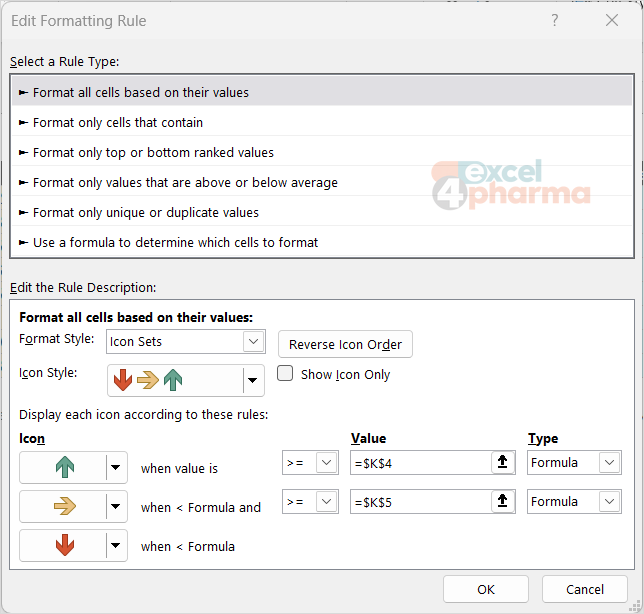Click the collapse dialog range selector for =$K$5
This screenshot has width=644, height=614.
coord(503,501)
